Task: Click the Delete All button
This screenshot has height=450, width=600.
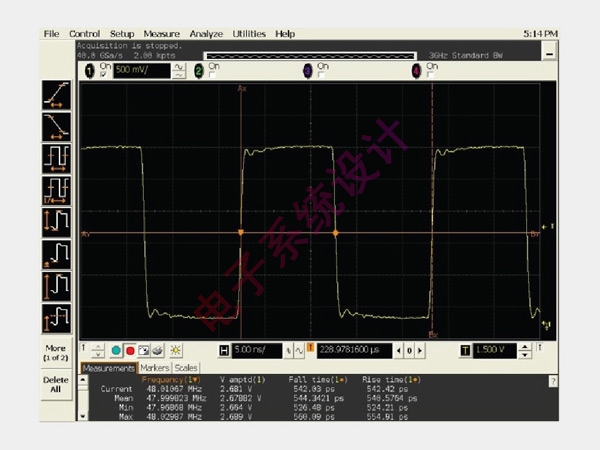Action: click(56, 385)
